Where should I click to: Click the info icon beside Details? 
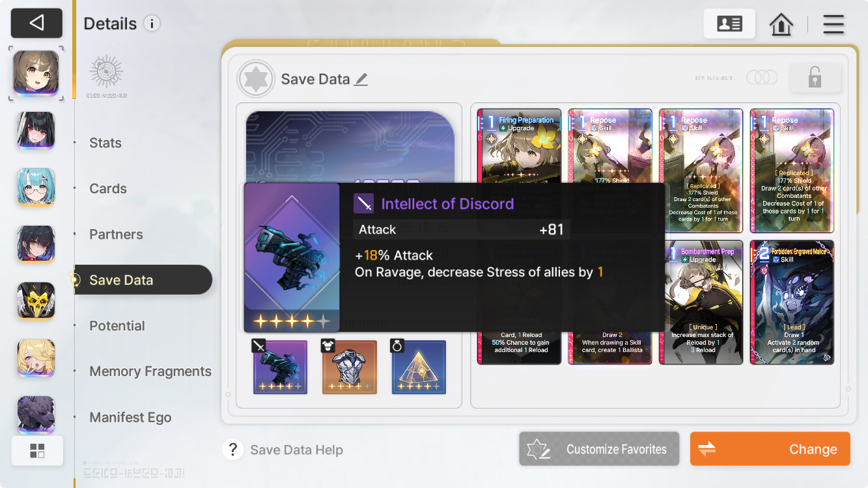pyautogui.click(x=152, y=24)
